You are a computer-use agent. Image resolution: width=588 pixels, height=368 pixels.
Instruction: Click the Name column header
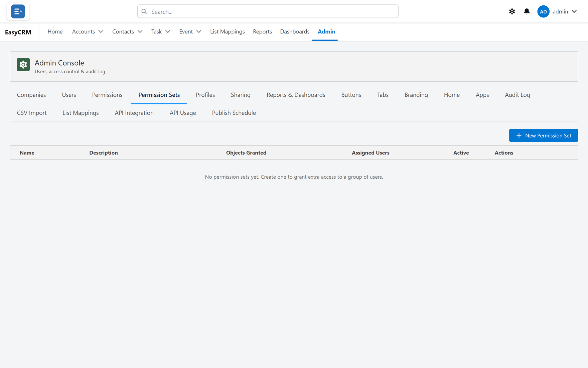(x=27, y=153)
